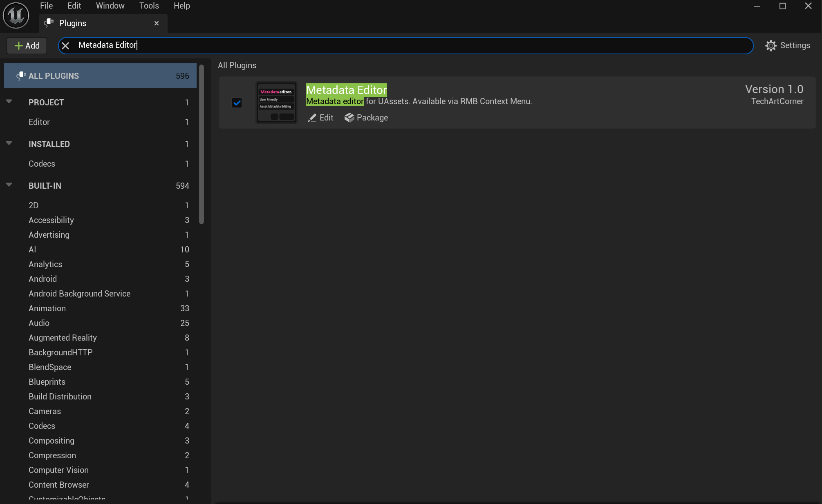Screen dimensions: 822x504
Task: Select the Audio category
Action: click(x=100, y=323)
